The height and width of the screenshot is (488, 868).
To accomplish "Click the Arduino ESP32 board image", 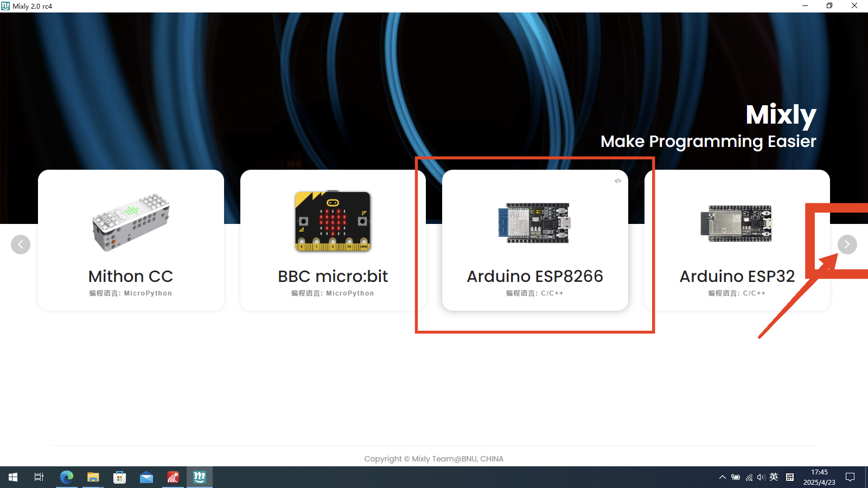I will pos(736,223).
